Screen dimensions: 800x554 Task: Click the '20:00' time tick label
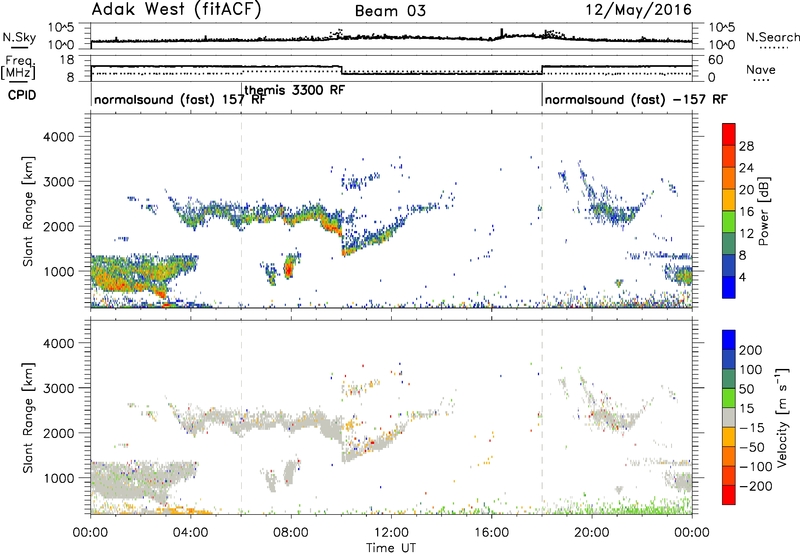coord(591,533)
